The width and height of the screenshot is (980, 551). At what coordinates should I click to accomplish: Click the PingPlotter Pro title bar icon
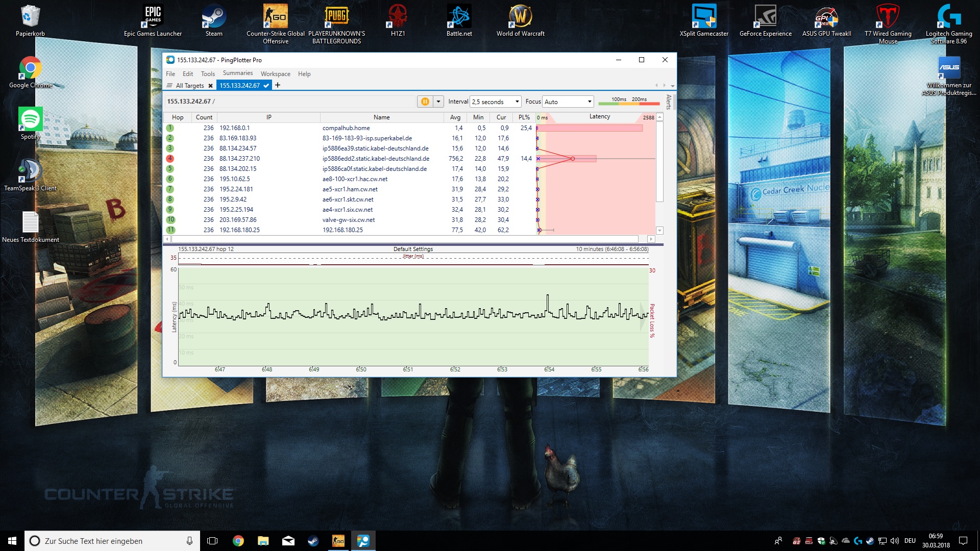(x=170, y=60)
